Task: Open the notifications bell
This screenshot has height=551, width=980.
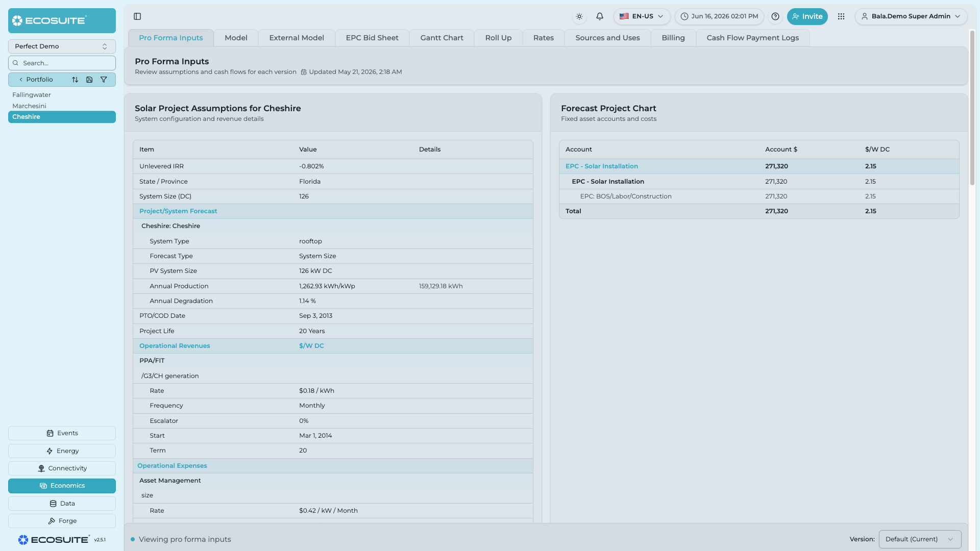Action: pyautogui.click(x=600, y=16)
